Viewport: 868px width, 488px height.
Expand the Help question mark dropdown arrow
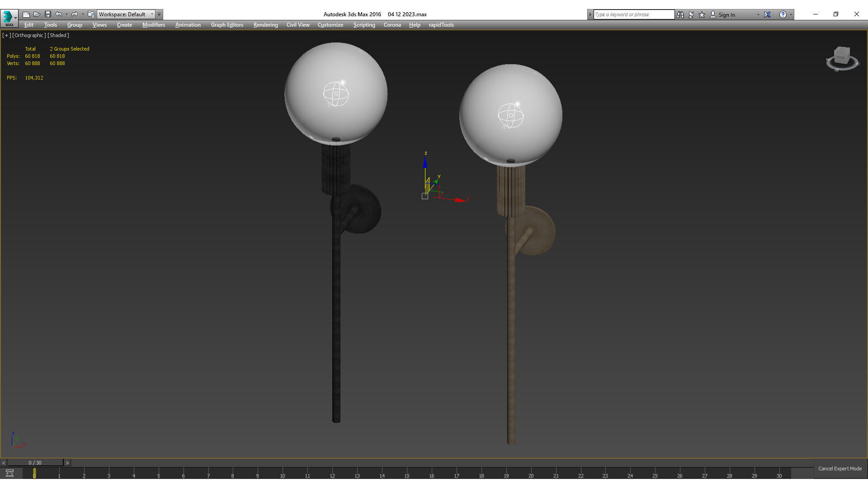791,14
